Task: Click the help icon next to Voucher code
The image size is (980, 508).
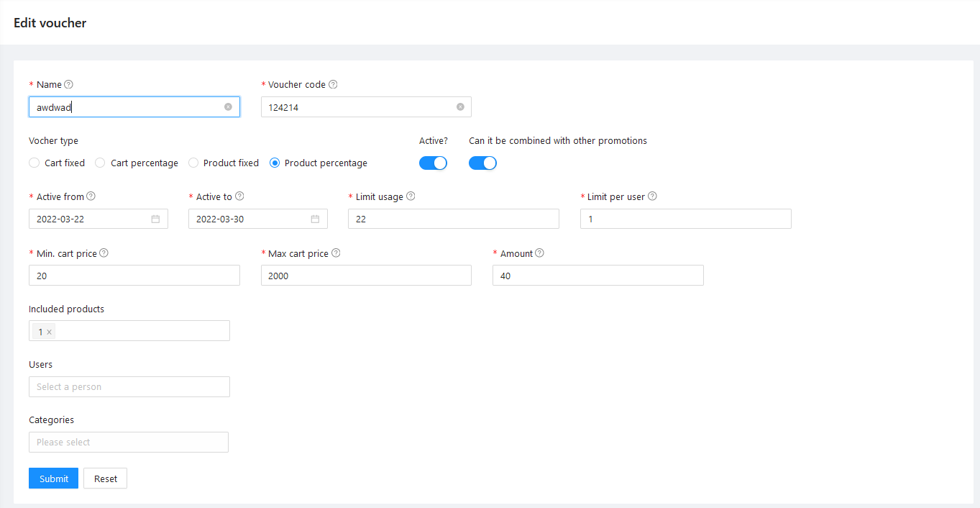Action: click(x=333, y=84)
